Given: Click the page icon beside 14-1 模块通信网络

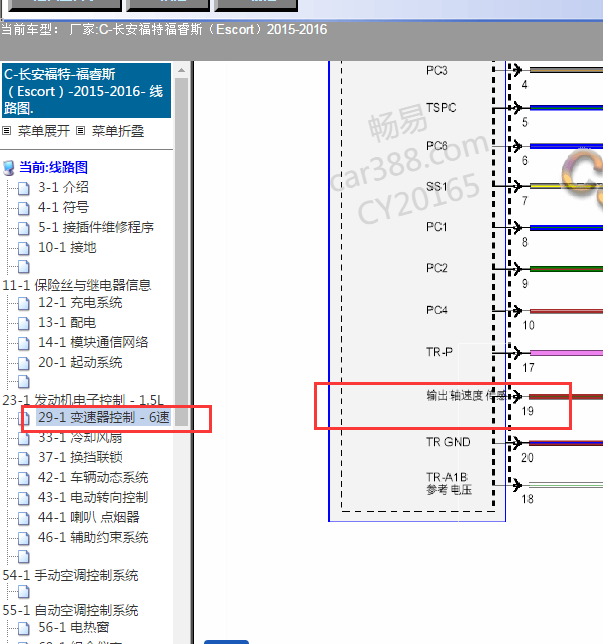Looking at the screenshot, I should point(24,343).
